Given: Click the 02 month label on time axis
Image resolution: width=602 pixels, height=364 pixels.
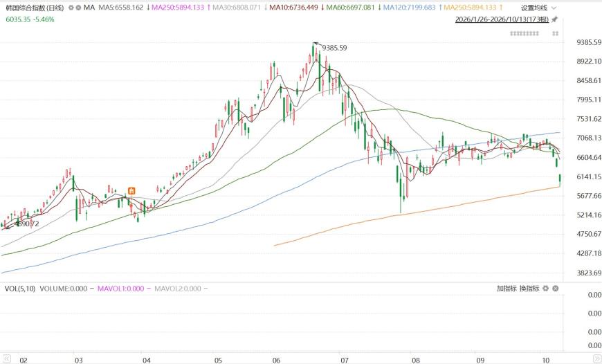Looking at the screenshot, I should tap(24, 360).
